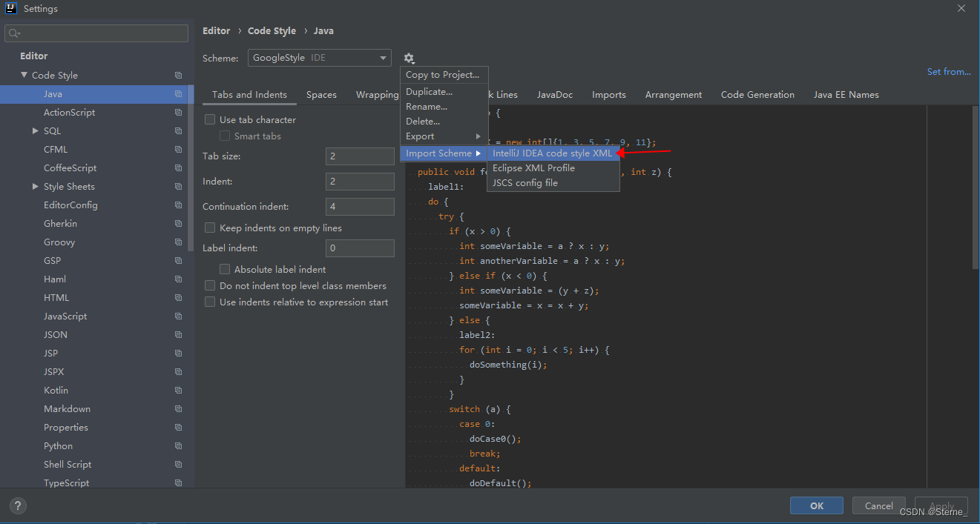980x524 pixels.
Task: Click the copy icon beside JSON
Action: [178, 335]
